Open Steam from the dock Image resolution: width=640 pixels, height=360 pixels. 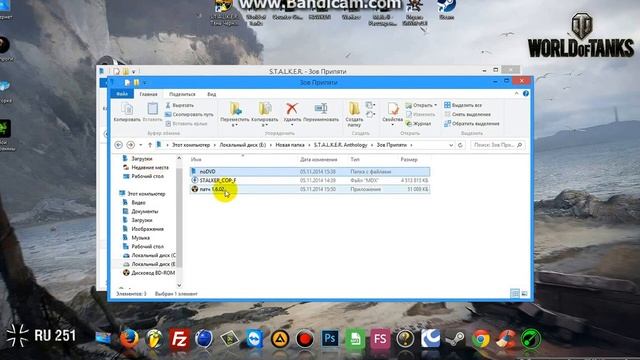pyautogui.click(x=455, y=339)
